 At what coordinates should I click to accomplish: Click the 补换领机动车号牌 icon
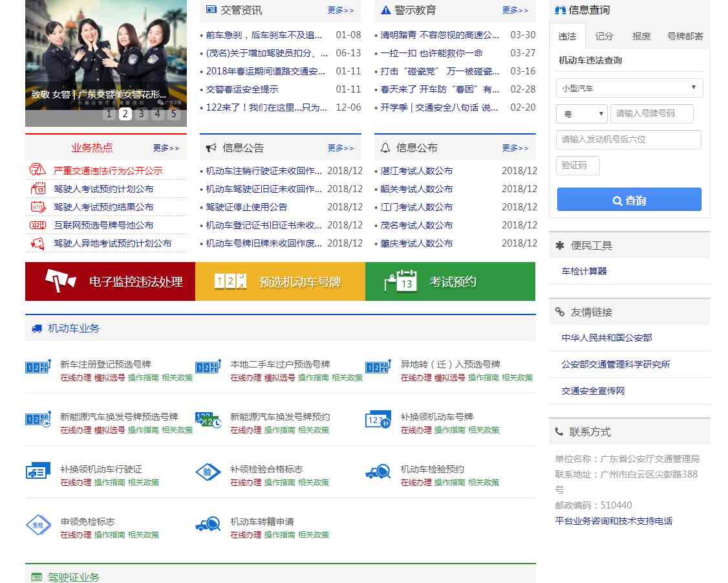[378, 420]
